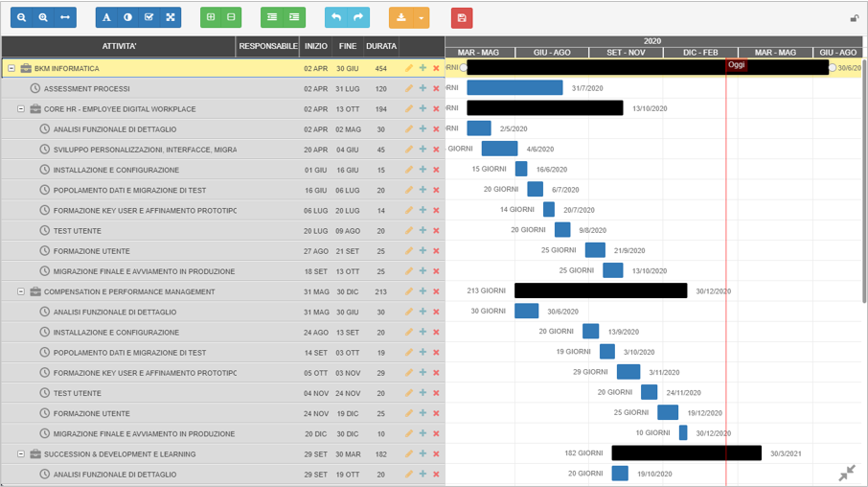Click the unlock padlock icon
Image resolution: width=868 pixels, height=487 pixels.
pos(855,18)
